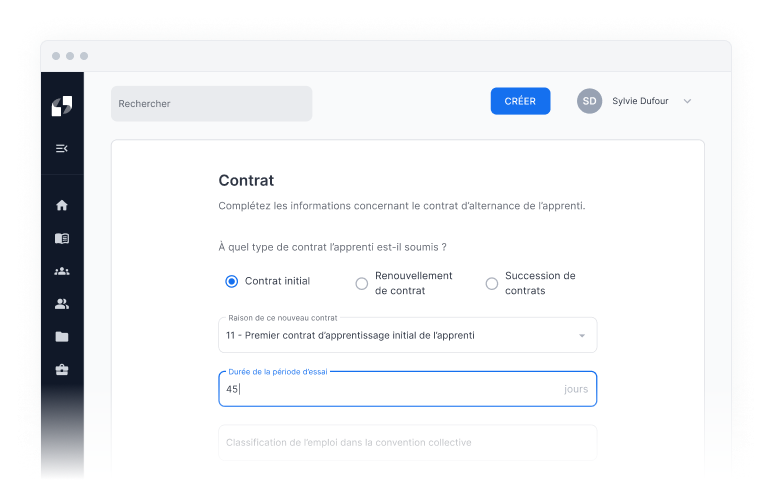Viewport: 772px width, 480px height.
Task: Expand the Sylvie Dufour user menu chevron
Action: [687, 101]
